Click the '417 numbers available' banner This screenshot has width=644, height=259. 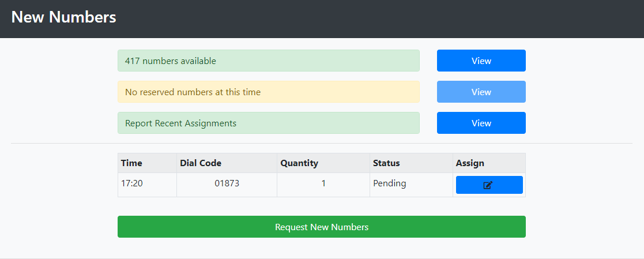(x=269, y=61)
